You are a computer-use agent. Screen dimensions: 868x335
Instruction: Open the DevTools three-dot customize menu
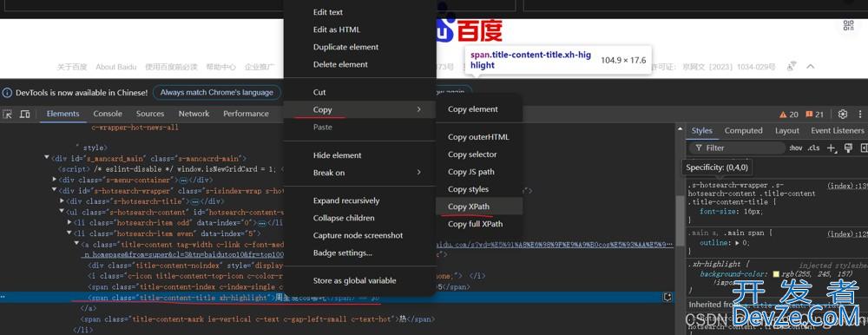[x=861, y=114]
